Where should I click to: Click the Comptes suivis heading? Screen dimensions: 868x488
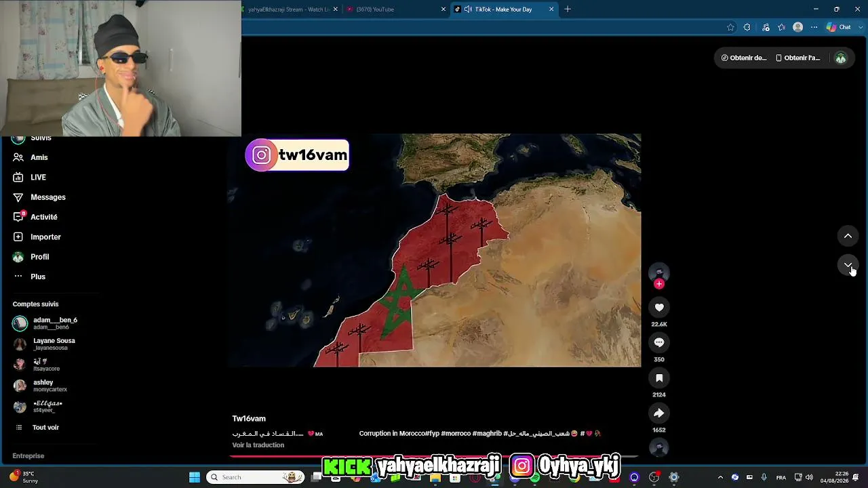(x=35, y=304)
